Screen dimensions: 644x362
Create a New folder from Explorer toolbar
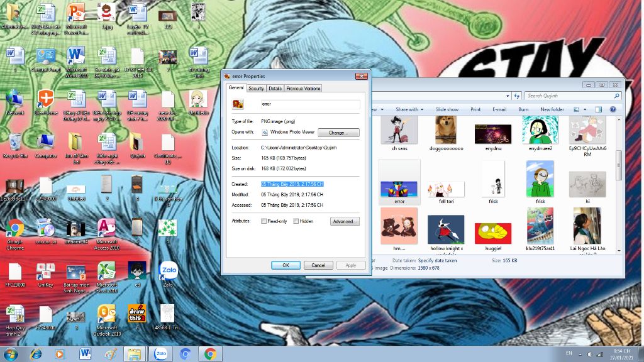(552, 109)
